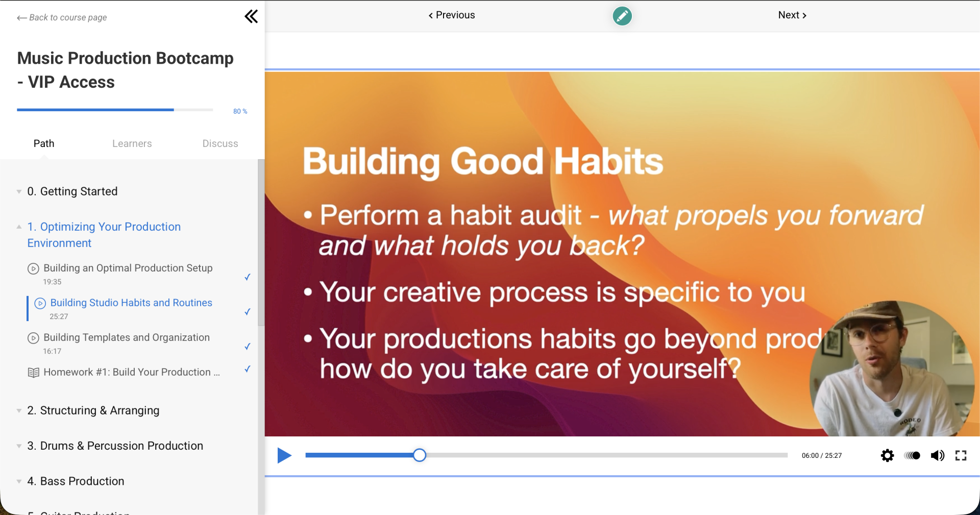Viewport: 980px width, 515px height.
Task: Open video settings gear
Action: point(887,455)
